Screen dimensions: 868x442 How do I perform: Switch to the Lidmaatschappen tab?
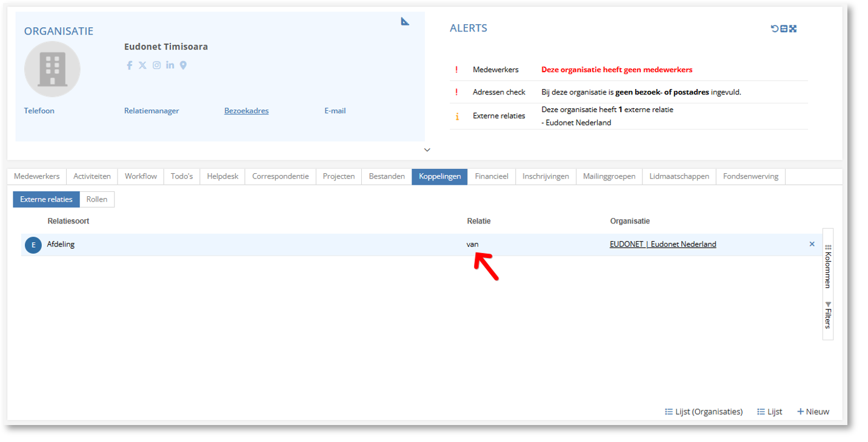[x=679, y=176]
